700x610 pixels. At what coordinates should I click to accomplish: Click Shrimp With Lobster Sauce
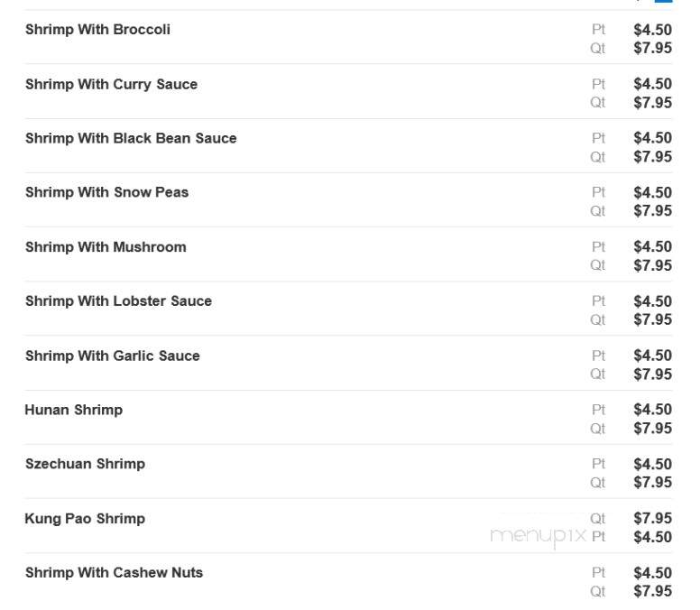pyautogui.click(x=118, y=301)
